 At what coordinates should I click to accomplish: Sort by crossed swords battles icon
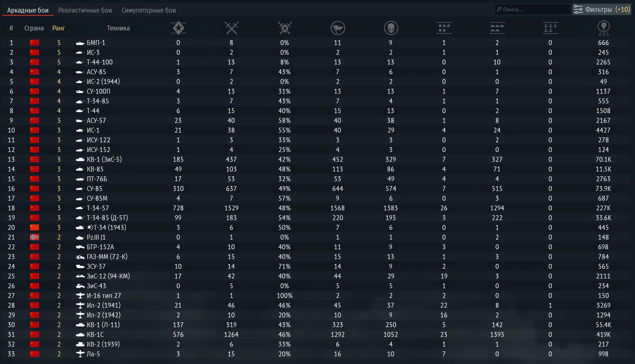(231, 28)
